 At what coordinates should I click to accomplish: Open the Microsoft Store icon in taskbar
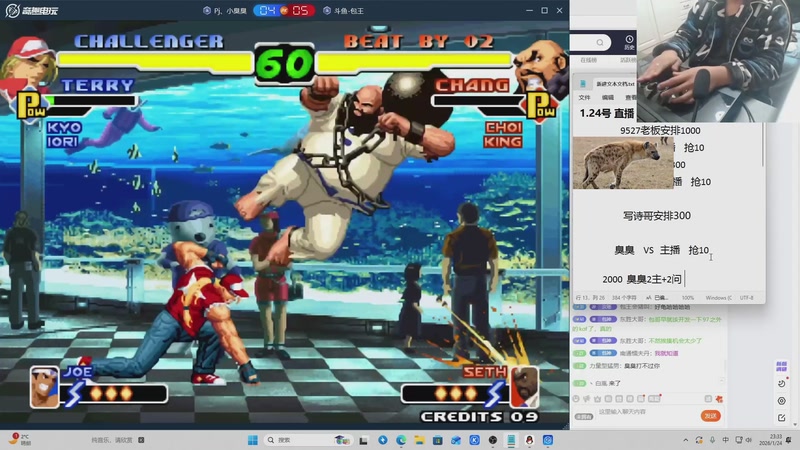tap(438, 440)
